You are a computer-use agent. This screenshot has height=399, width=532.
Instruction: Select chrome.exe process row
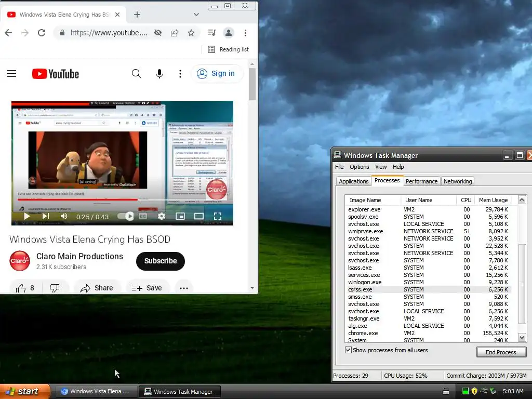(428, 333)
